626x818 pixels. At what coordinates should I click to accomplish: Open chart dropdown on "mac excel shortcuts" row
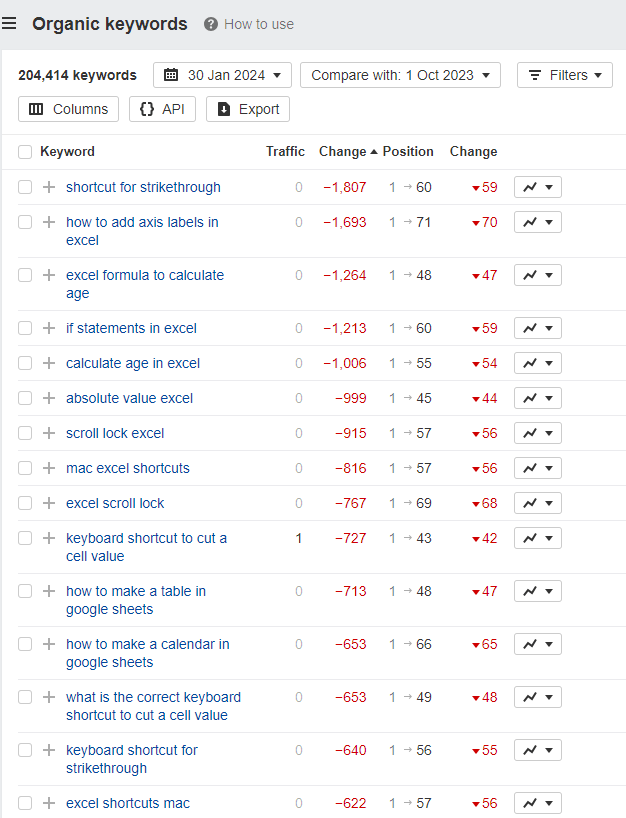point(550,468)
